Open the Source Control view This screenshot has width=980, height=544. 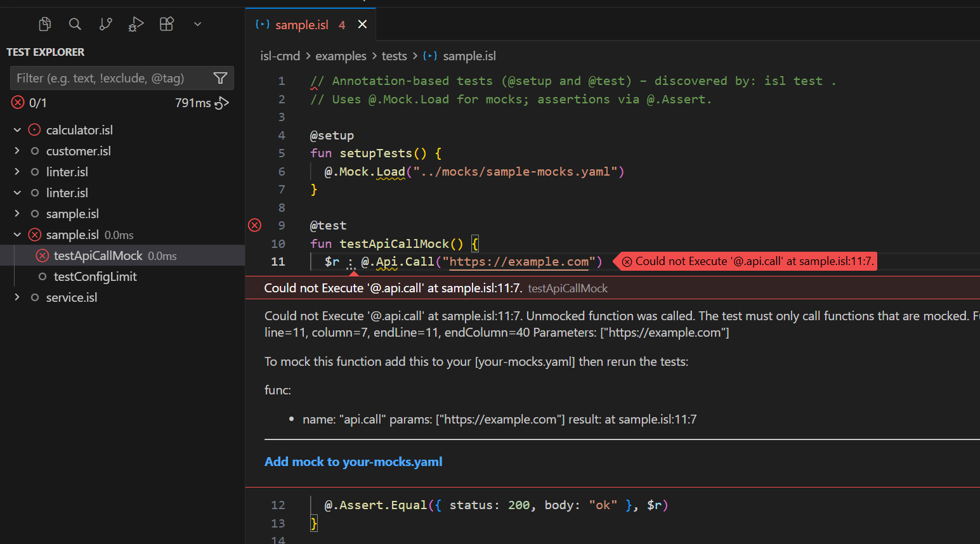(105, 23)
